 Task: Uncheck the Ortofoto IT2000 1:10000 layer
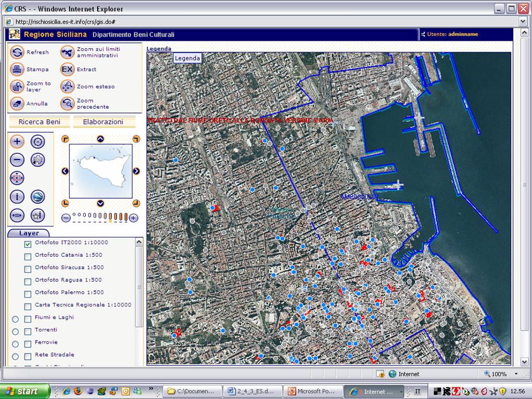[x=28, y=244]
